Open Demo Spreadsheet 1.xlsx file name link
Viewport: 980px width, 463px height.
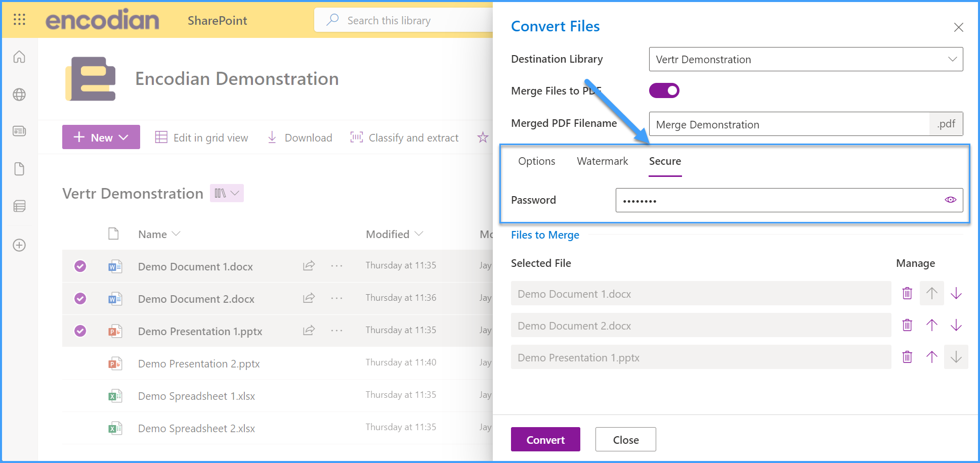pos(196,396)
